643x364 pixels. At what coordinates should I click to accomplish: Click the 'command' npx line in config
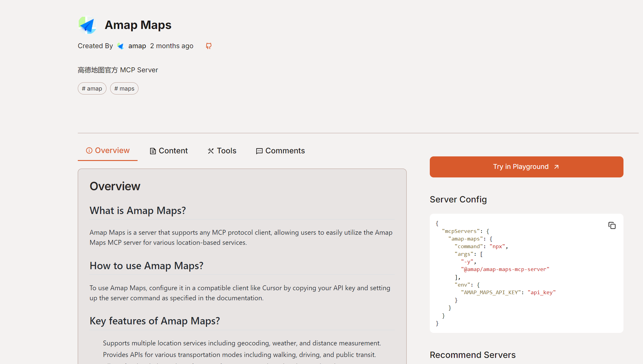click(x=481, y=247)
